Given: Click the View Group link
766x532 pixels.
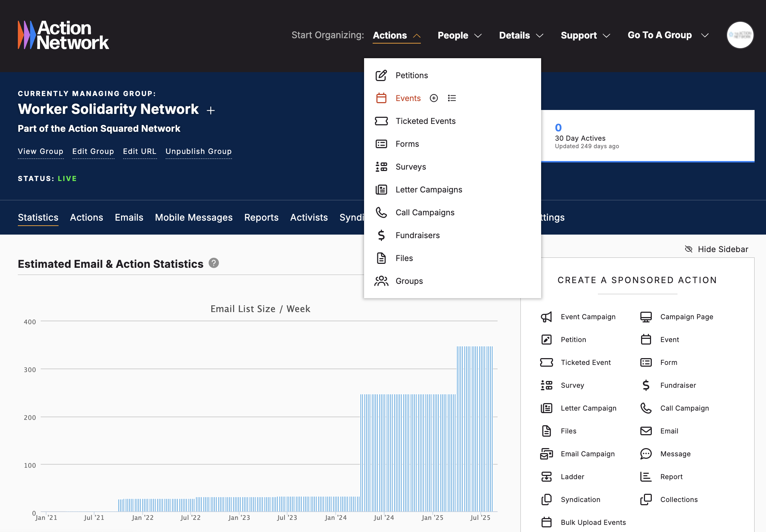Looking at the screenshot, I should pos(41,151).
